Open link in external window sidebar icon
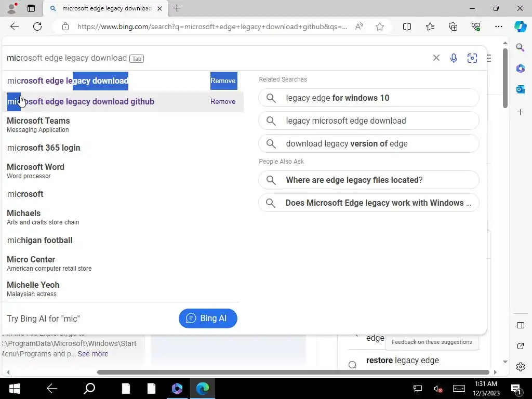This screenshot has height=399, width=532. (x=520, y=346)
